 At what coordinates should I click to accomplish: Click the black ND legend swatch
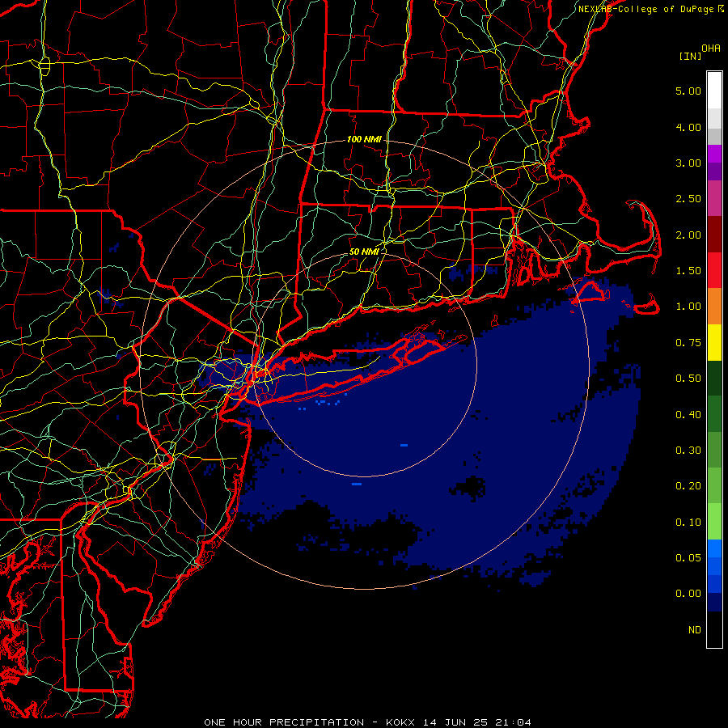(x=714, y=629)
